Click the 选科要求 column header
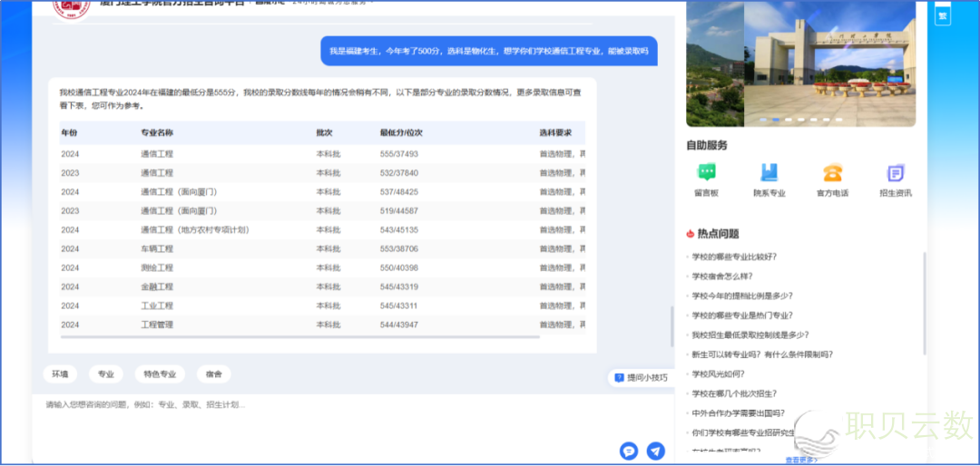This screenshot has width=980, height=466. point(555,133)
